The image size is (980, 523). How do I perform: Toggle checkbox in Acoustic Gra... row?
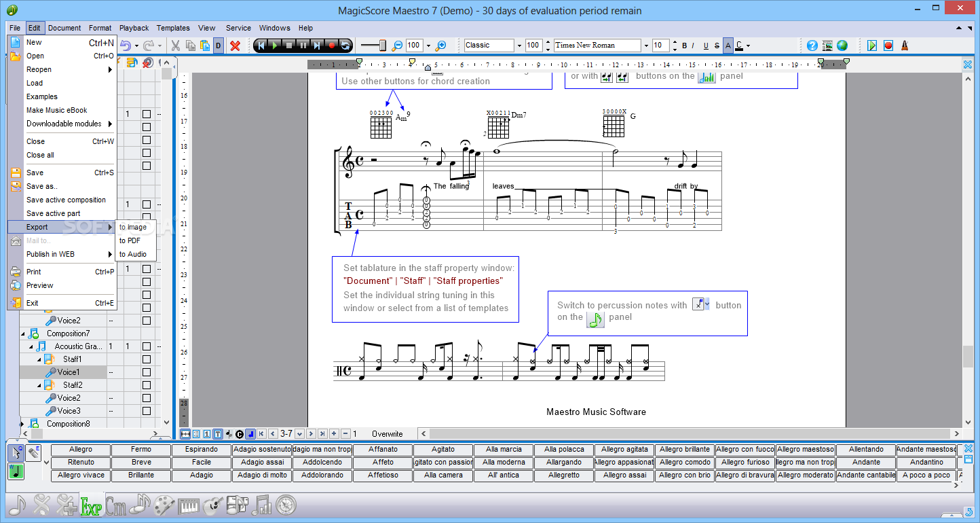point(146,346)
